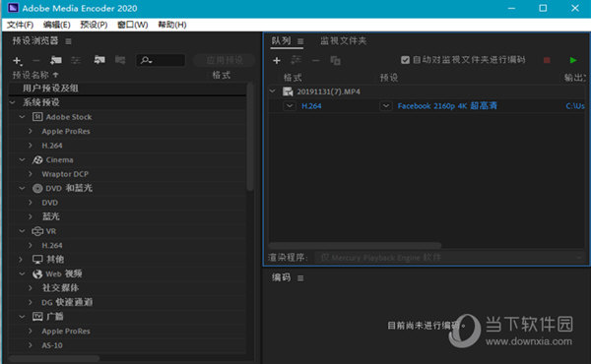Image resolution: width=591 pixels, height=364 pixels.
Task: Open the 预设(P) menu
Action: click(94, 25)
